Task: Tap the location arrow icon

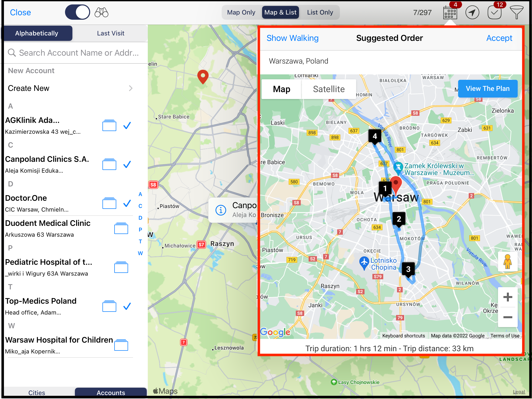Action: pos(472,13)
